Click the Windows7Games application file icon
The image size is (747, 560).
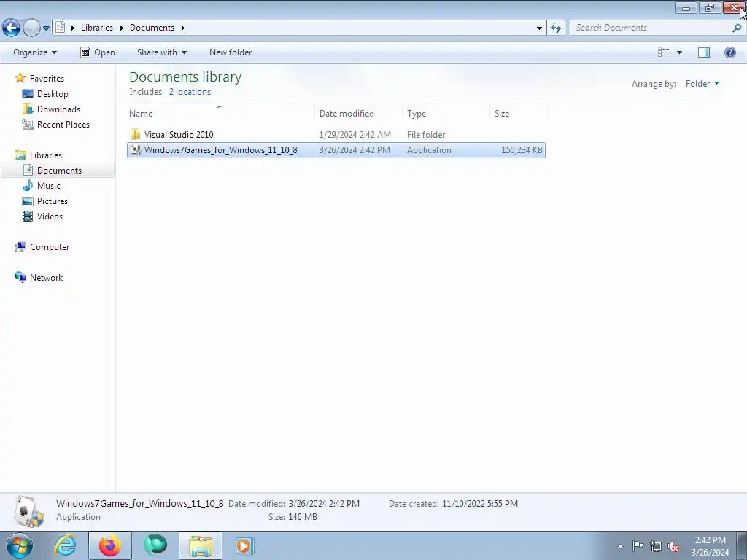pos(136,150)
